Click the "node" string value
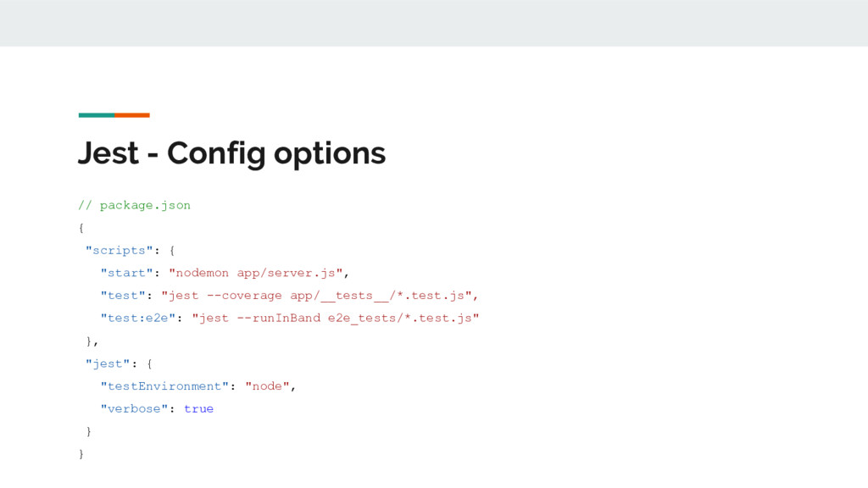The height and width of the screenshot is (488, 868). (267, 386)
